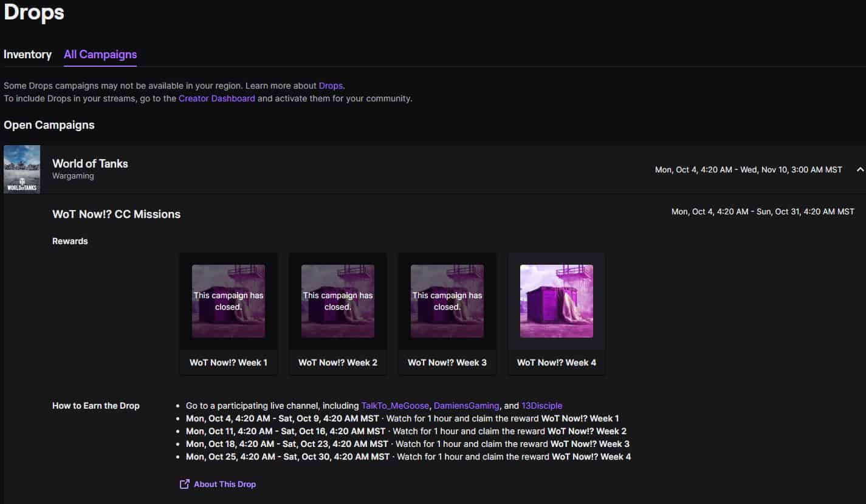Click the Rewards label
The height and width of the screenshot is (504, 866).
[x=70, y=241]
